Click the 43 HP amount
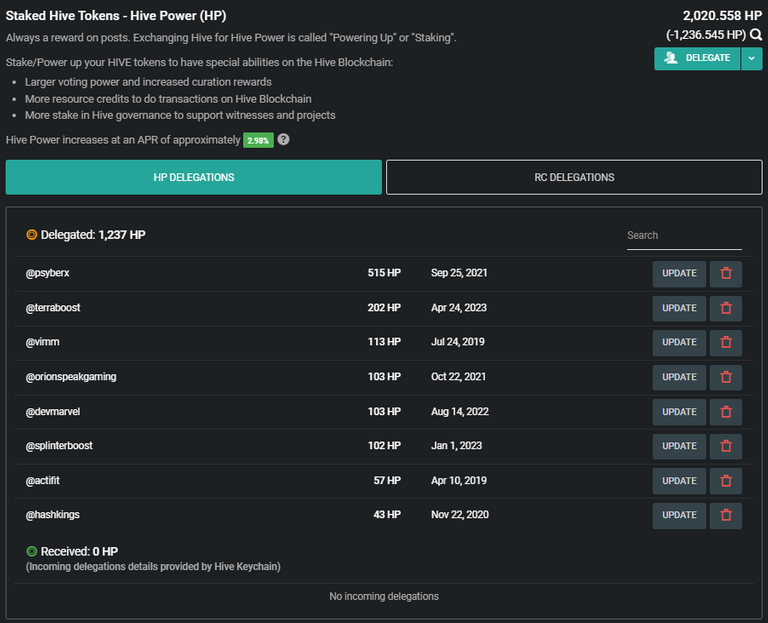Image resolution: width=768 pixels, height=623 pixels. pyautogui.click(x=387, y=515)
